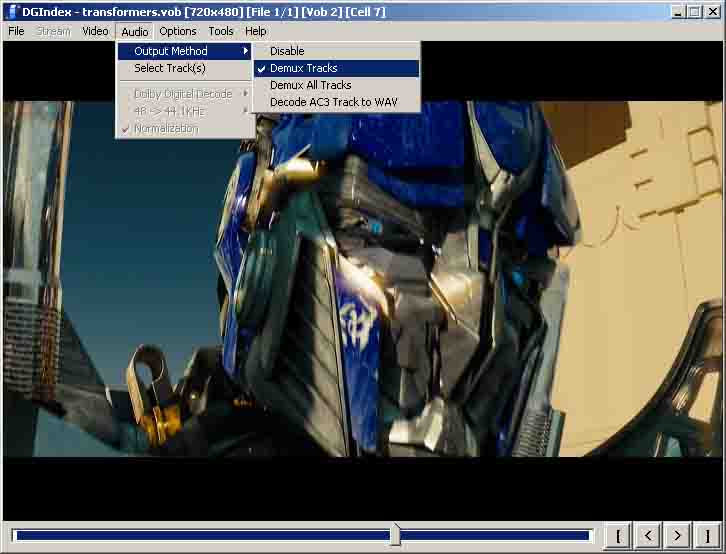Open the File menu

pos(16,31)
